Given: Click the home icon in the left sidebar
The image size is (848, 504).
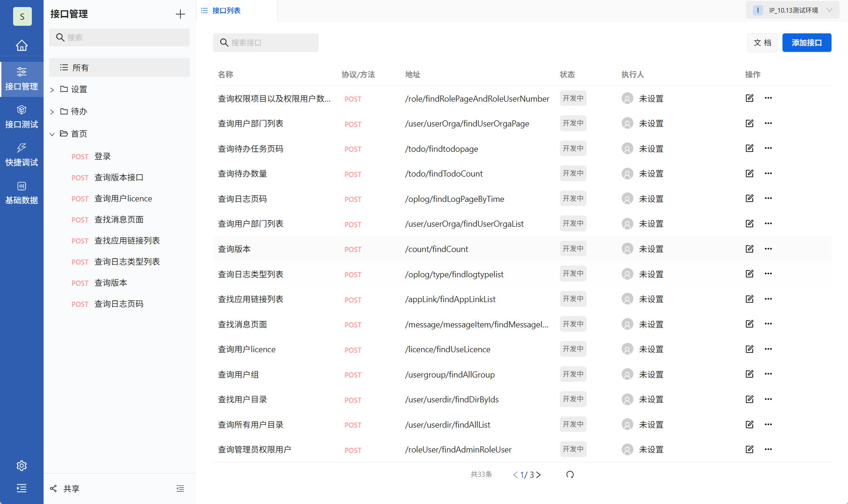Looking at the screenshot, I should [x=22, y=45].
